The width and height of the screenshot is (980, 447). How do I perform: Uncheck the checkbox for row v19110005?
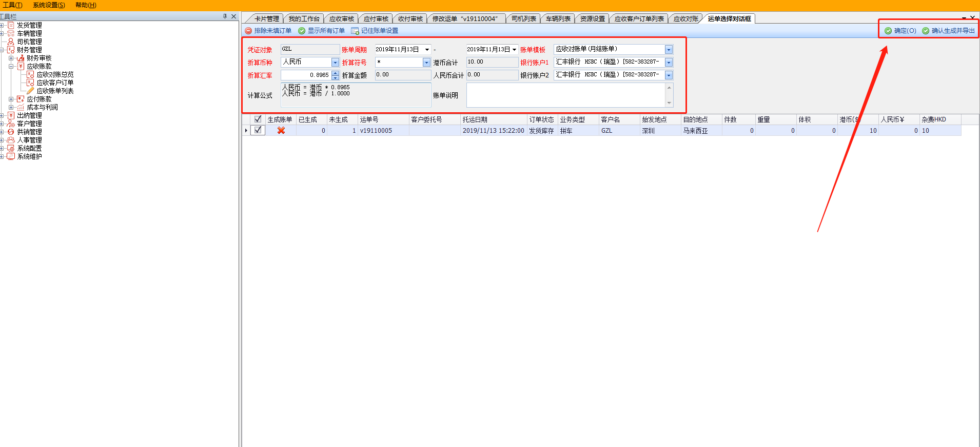258,130
